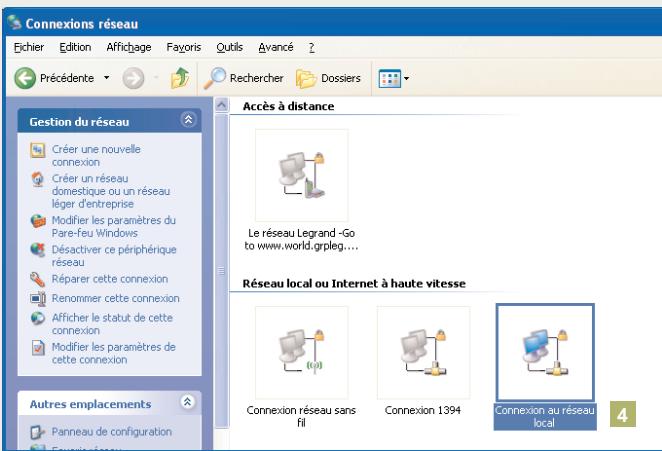Click Afficher le statut de cette connexion
This screenshot has height=451, width=662.
click(112, 324)
